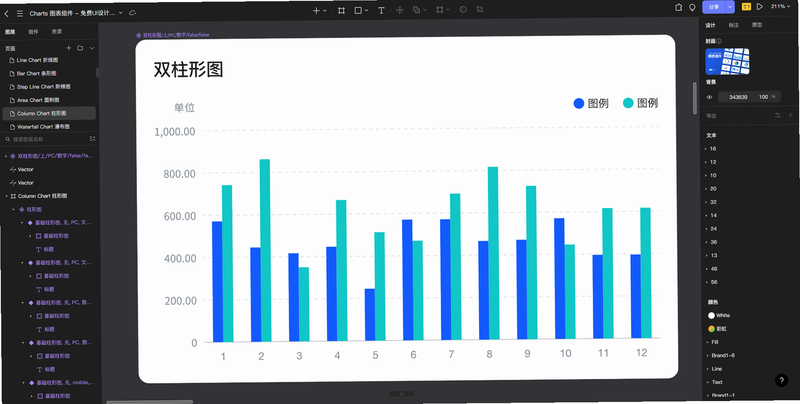Select the Column Chart 柱形图 page

(49, 113)
